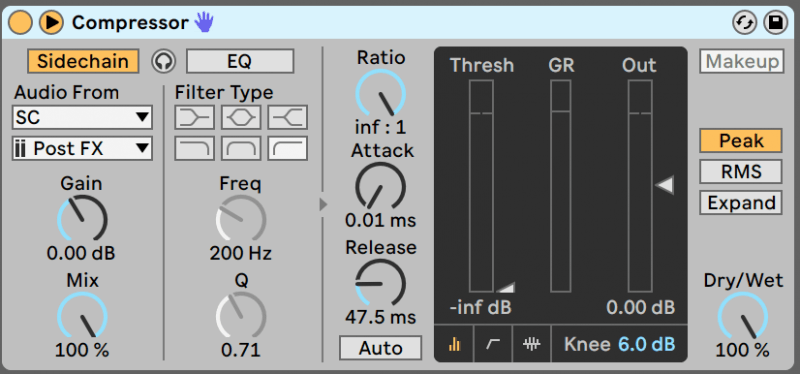Click the 0.00 dB output value
This screenshot has width=800, height=374.
[641, 307]
